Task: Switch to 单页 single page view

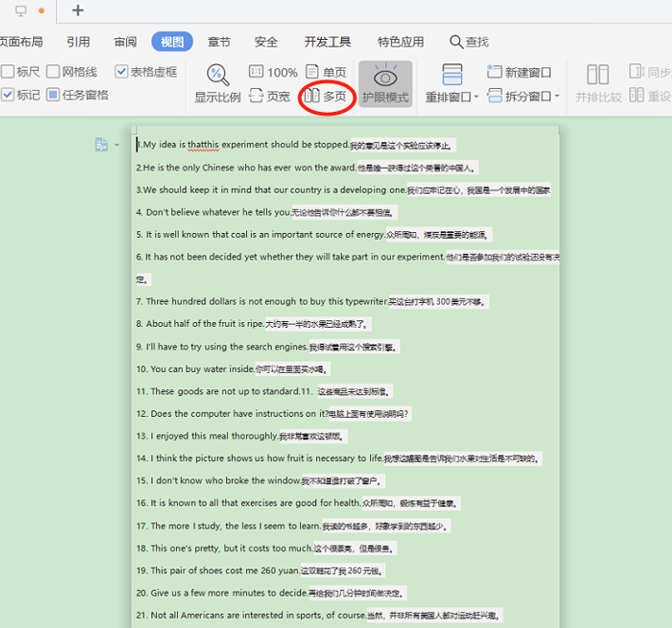Action: click(327, 72)
